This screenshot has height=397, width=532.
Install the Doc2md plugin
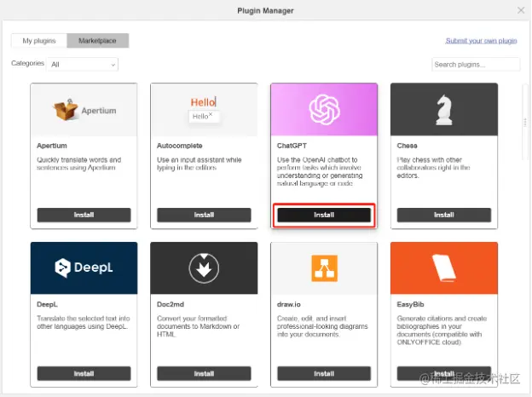(204, 374)
